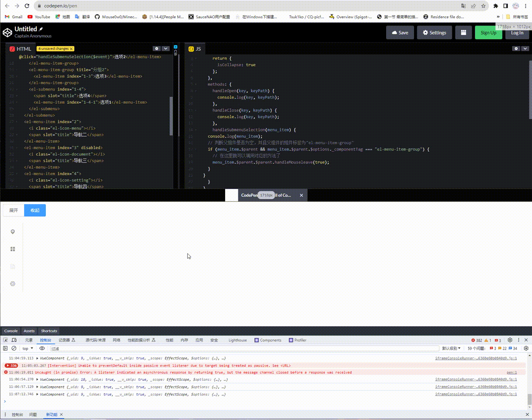Viewport: 532px width, 420px height.
Task: Click the Sign Up button
Action: pos(488,33)
